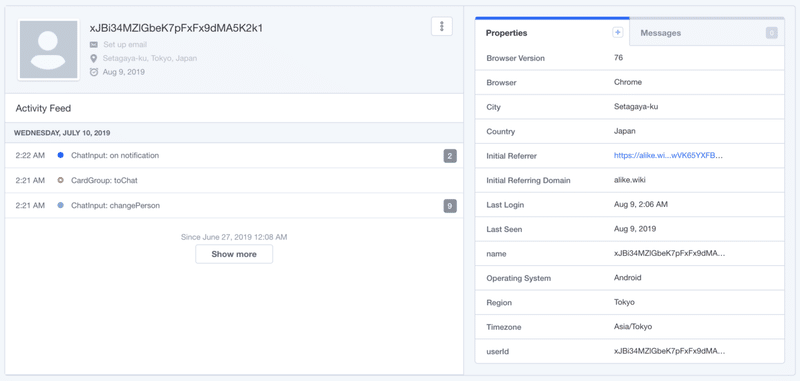Image resolution: width=800 pixels, height=381 pixels.
Task: Click the dot marker for changePerson event
Action: coord(61,205)
